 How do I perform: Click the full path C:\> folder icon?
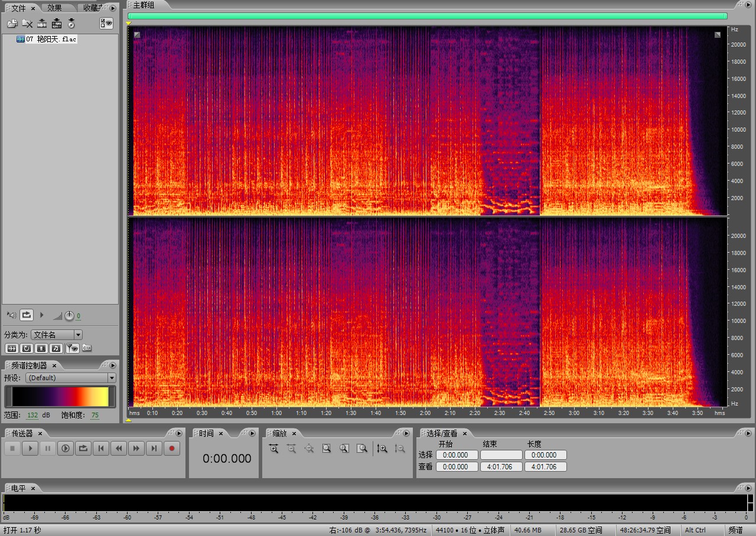point(87,348)
